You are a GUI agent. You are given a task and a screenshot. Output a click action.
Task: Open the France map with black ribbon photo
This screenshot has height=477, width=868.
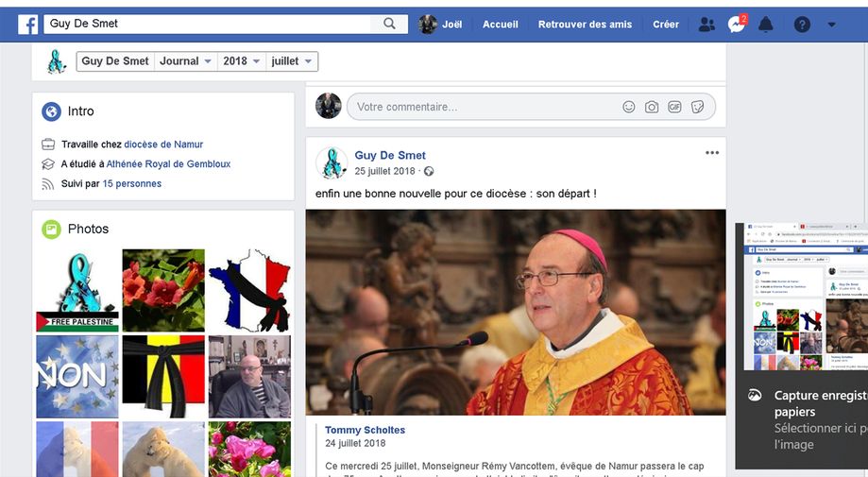click(249, 291)
